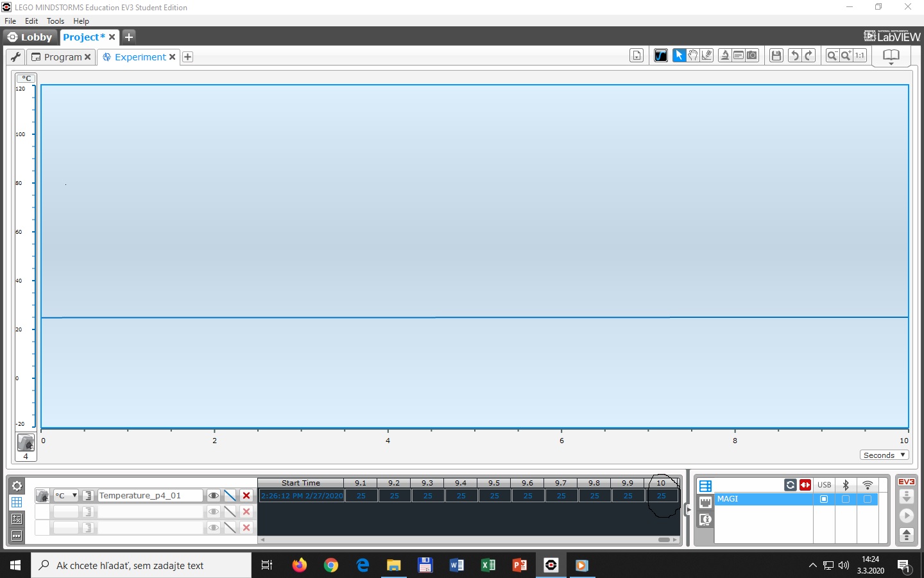The width and height of the screenshot is (924, 578).
Task: Change the Temperature_p4_01 line color swatch
Action: click(x=230, y=496)
